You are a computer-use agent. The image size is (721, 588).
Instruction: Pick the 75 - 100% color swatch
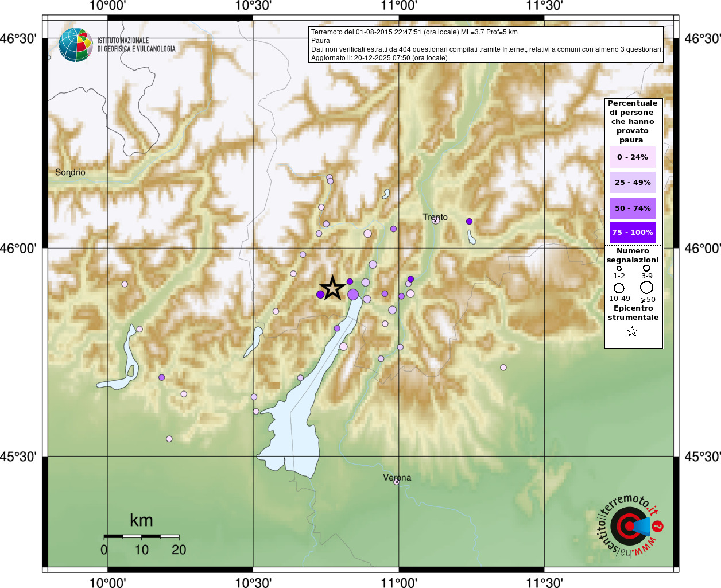(x=632, y=233)
